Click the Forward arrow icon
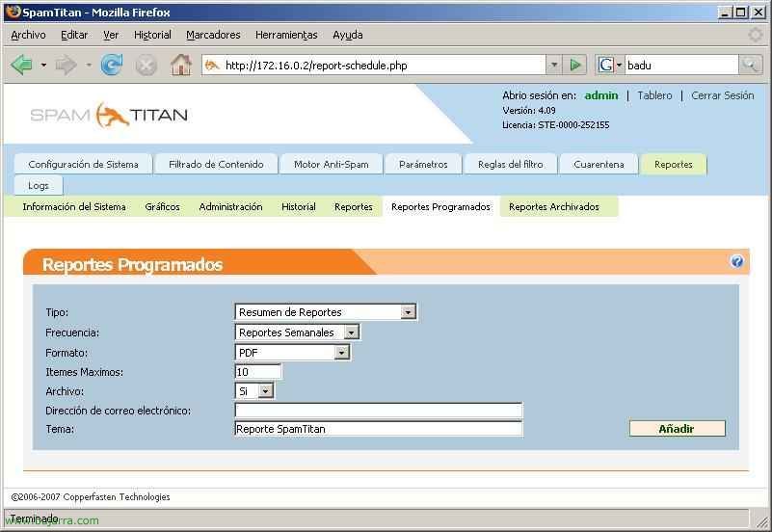 click(66, 65)
